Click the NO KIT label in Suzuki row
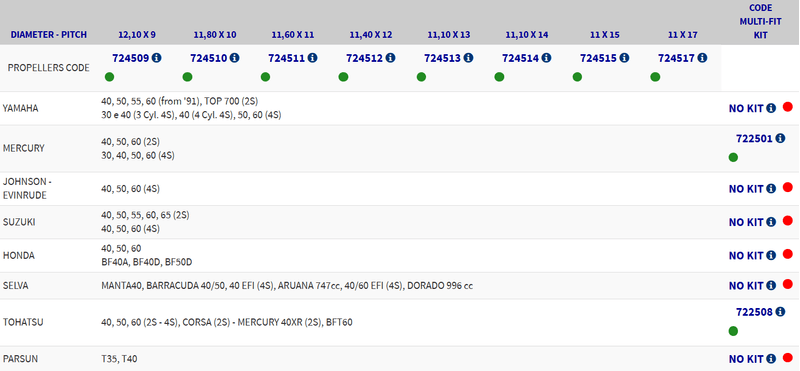 click(746, 222)
